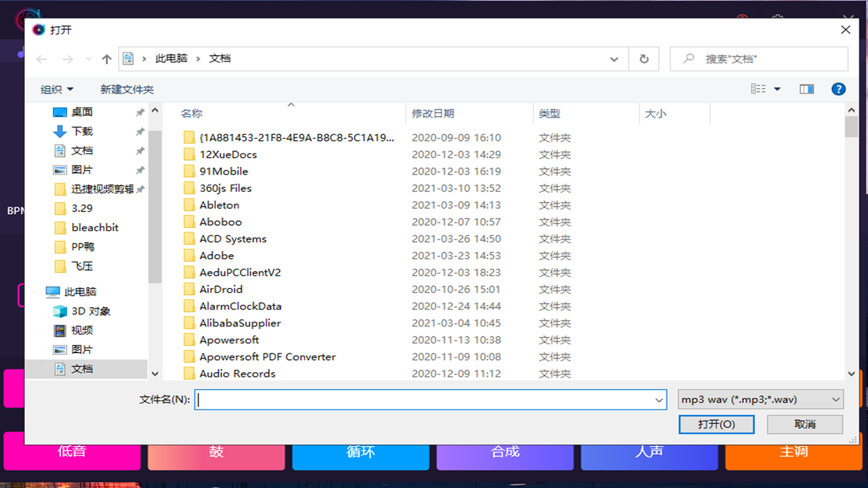Select the 人声 category

tap(649, 451)
